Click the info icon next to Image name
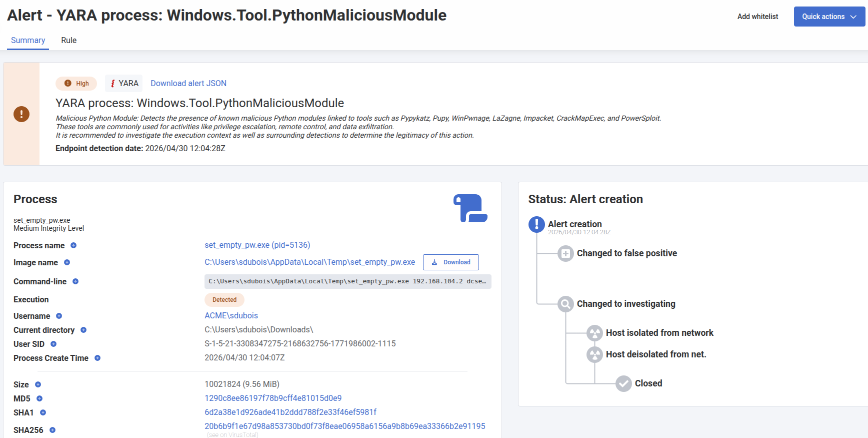 67,262
